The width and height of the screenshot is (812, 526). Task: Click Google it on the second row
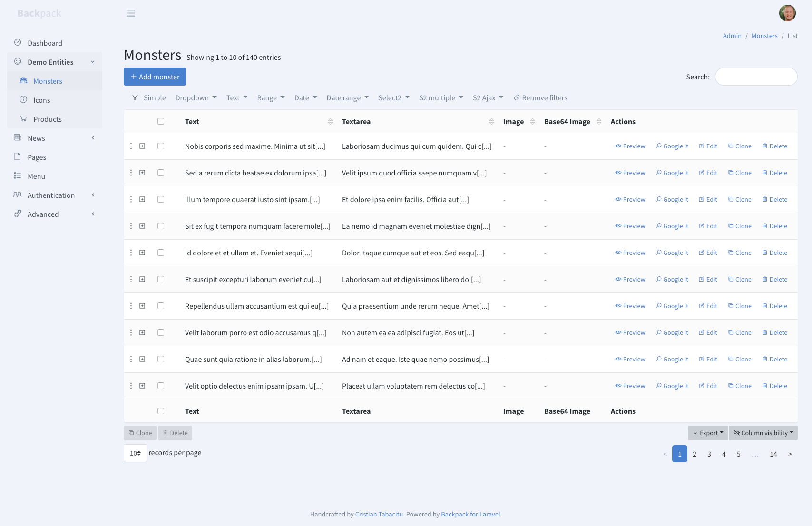click(672, 173)
